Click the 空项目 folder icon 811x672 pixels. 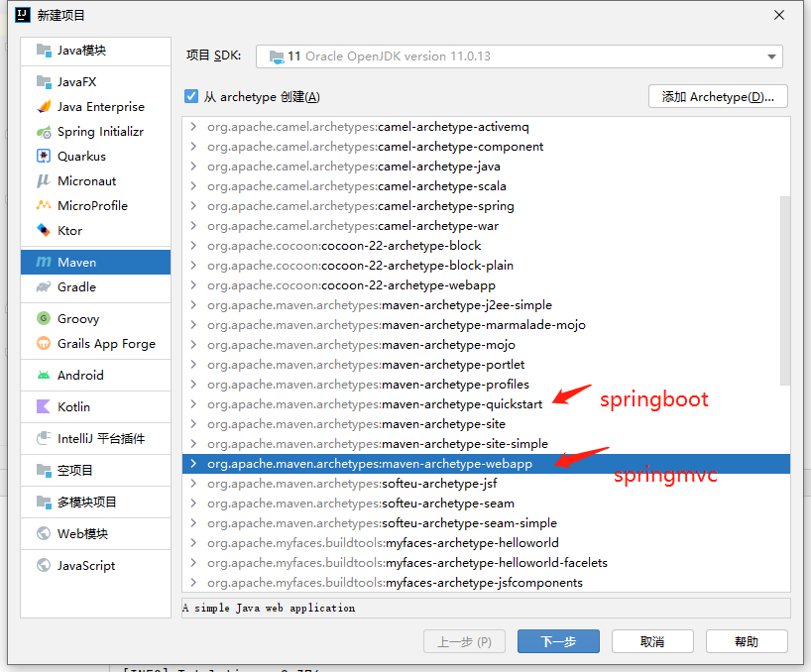pyautogui.click(x=44, y=471)
